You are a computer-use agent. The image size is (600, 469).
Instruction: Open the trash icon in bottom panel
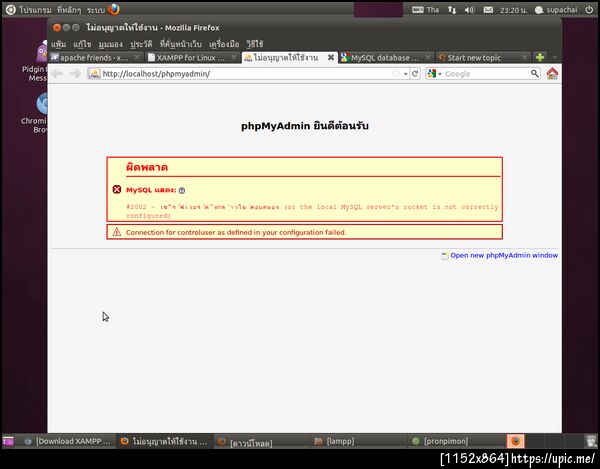click(x=592, y=441)
